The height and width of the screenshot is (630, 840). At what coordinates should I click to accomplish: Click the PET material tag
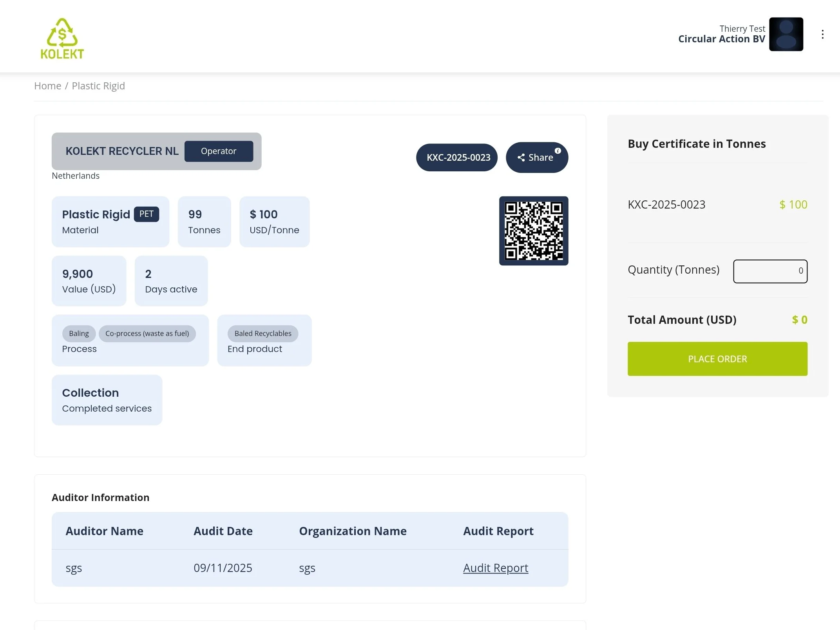146,214
